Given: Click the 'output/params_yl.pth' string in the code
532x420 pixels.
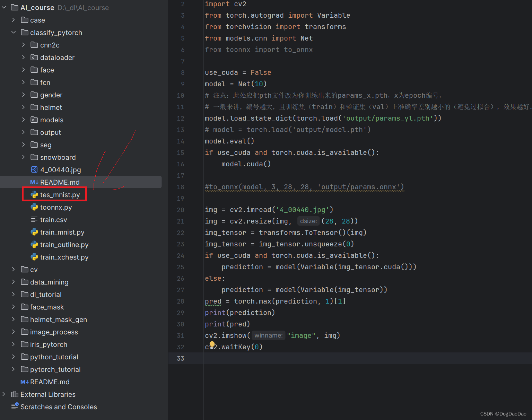Looking at the screenshot, I should point(387,118).
